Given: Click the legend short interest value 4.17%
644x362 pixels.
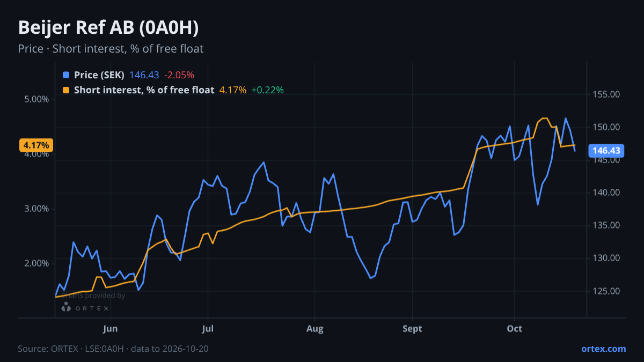Looking at the screenshot, I should coord(233,90).
